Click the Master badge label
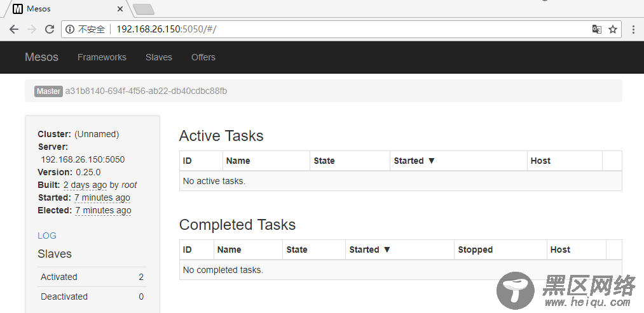This screenshot has height=313, width=644. 48,91
